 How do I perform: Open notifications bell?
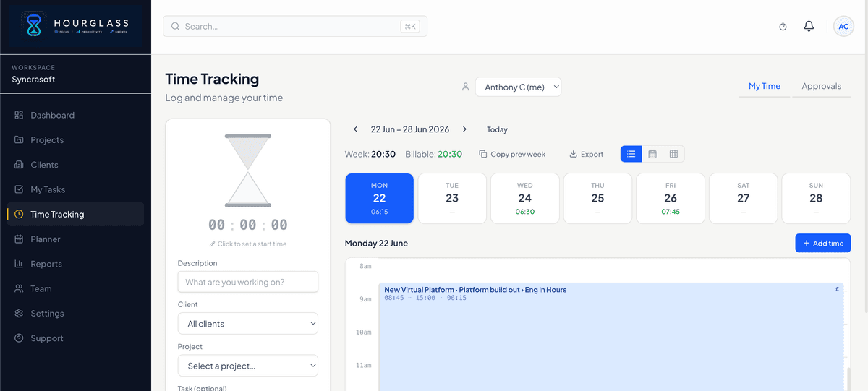coord(809,27)
